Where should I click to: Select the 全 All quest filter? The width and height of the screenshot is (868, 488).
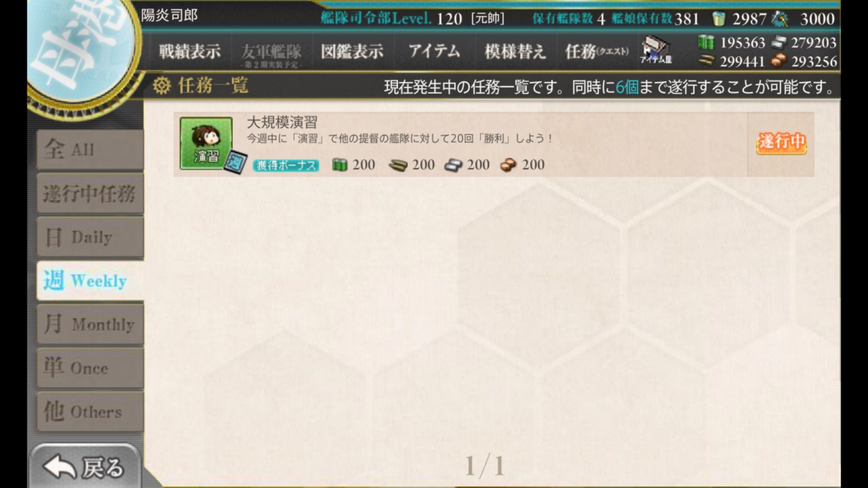pos(90,150)
